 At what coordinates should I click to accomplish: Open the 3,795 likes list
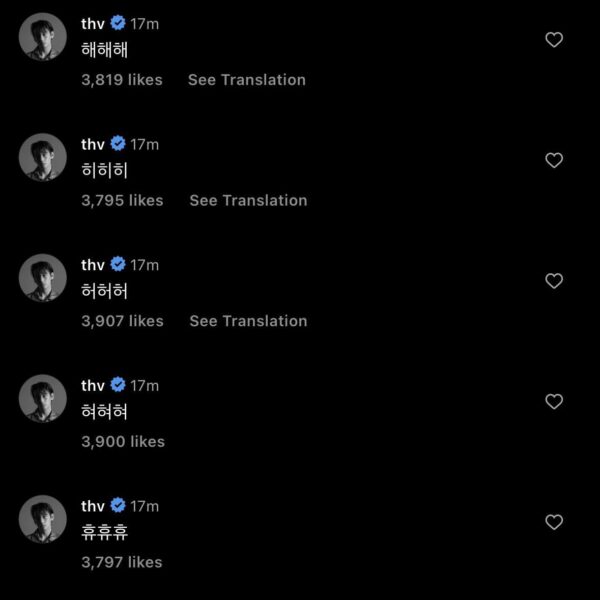(x=122, y=200)
